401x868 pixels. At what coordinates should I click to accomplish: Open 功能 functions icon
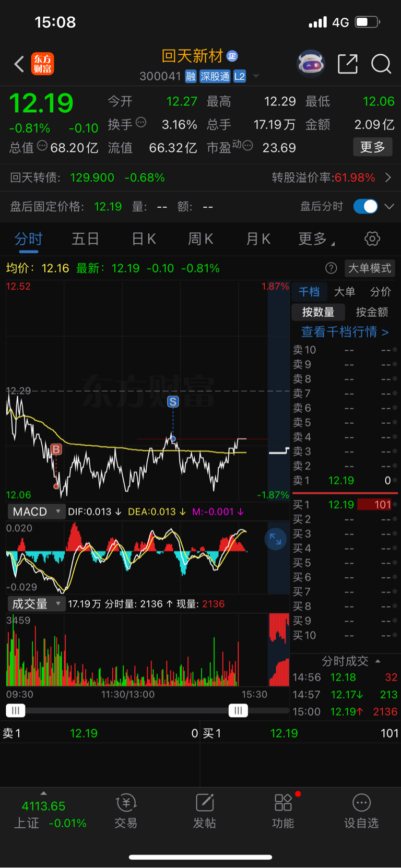[x=283, y=811]
